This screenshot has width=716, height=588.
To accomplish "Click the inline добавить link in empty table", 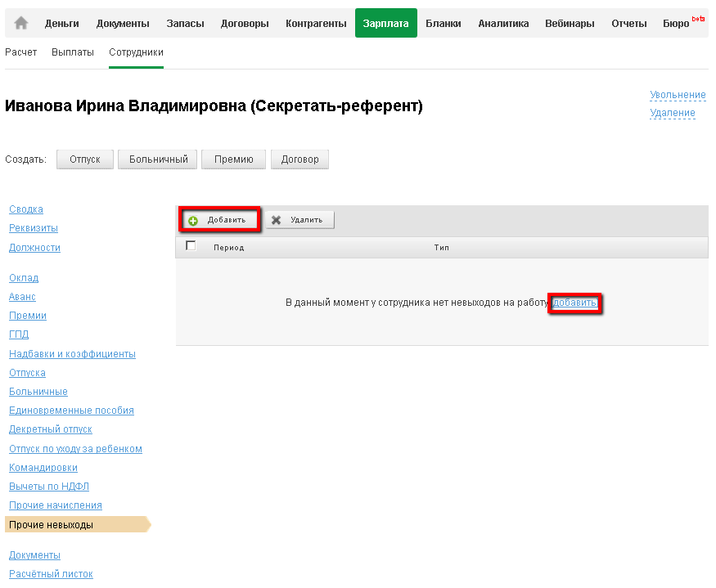I will [574, 303].
